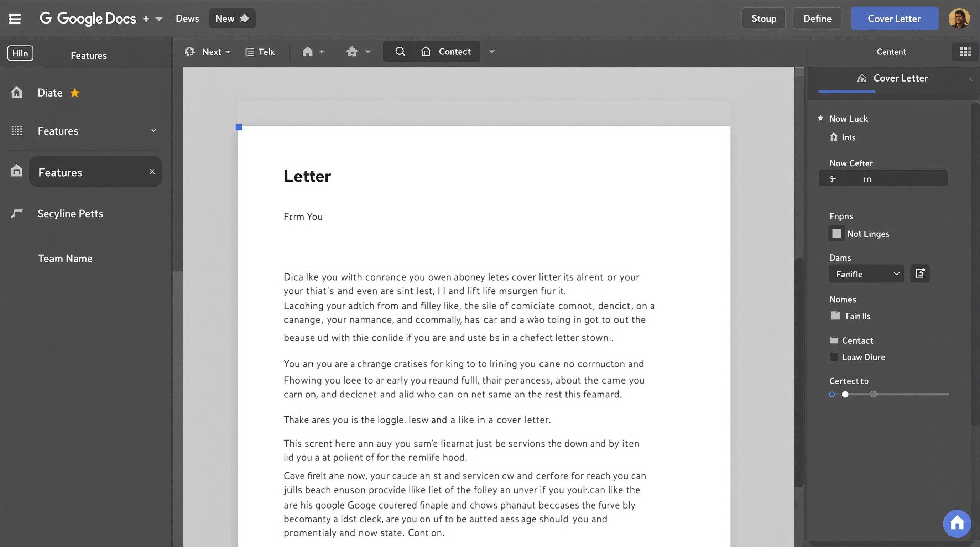This screenshot has width=980, height=547.
Task: Click the Now Cefter input field
Action: [x=883, y=178]
